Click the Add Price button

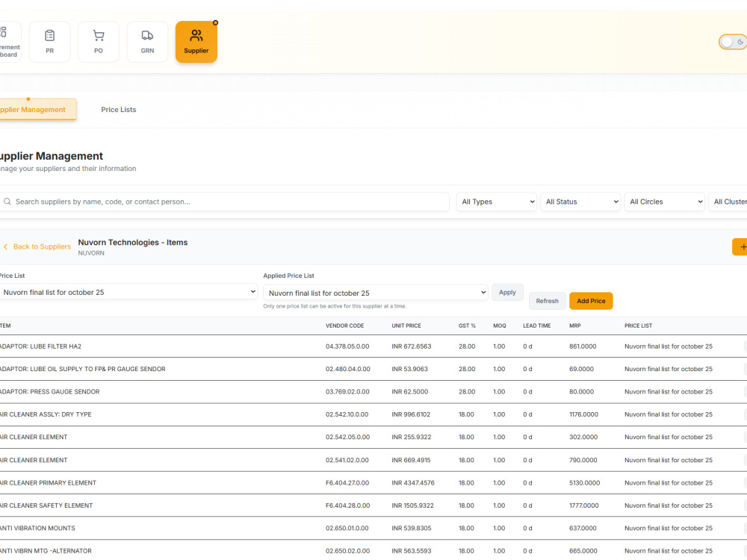click(x=591, y=301)
